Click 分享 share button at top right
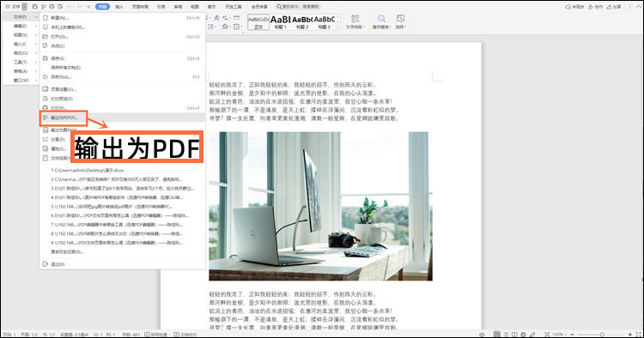Screen dimensions: 644x338 pos(614,7)
